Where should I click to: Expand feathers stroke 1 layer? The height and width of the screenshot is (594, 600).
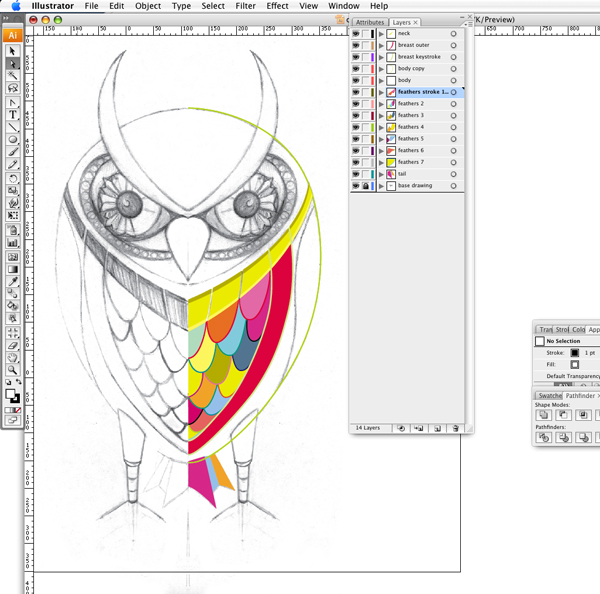[x=381, y=92]
